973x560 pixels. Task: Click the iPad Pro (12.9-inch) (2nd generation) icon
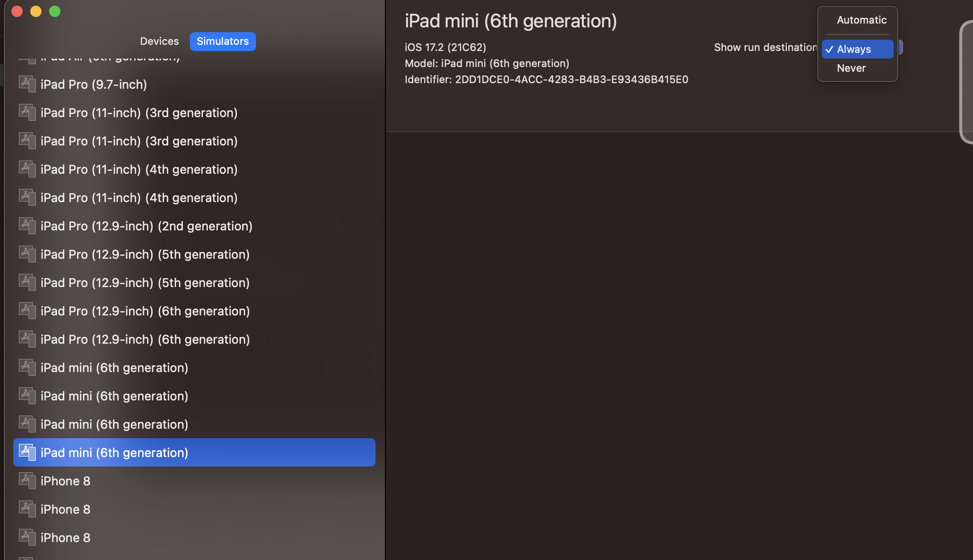click(x=27, y=226)
